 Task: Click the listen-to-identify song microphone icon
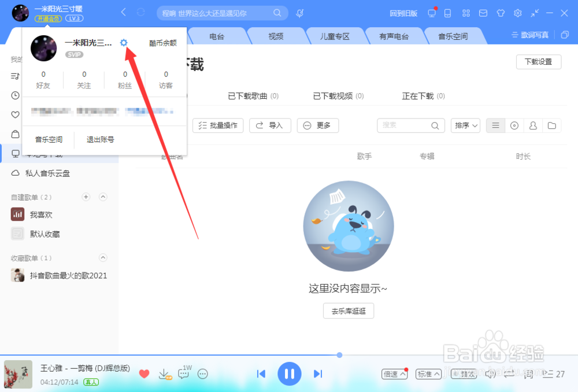[x=300, y=13]
